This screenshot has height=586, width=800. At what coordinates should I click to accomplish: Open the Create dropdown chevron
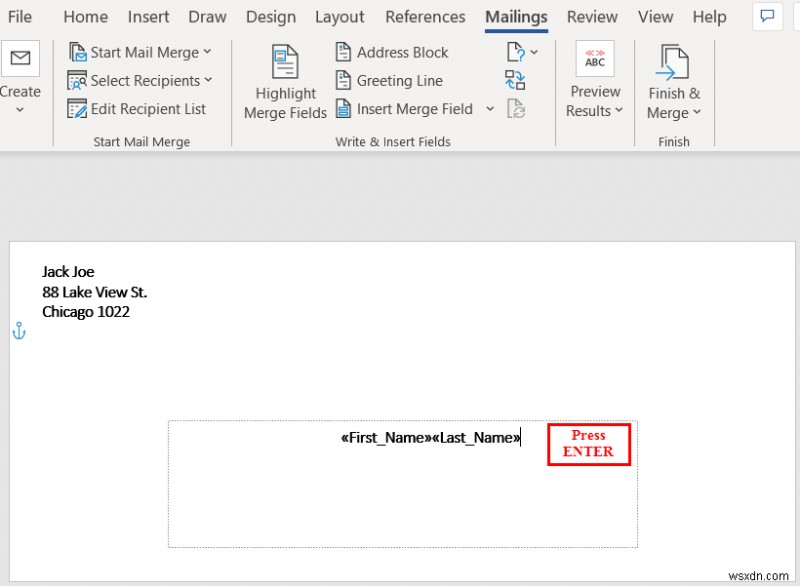(x=21, y=108)
